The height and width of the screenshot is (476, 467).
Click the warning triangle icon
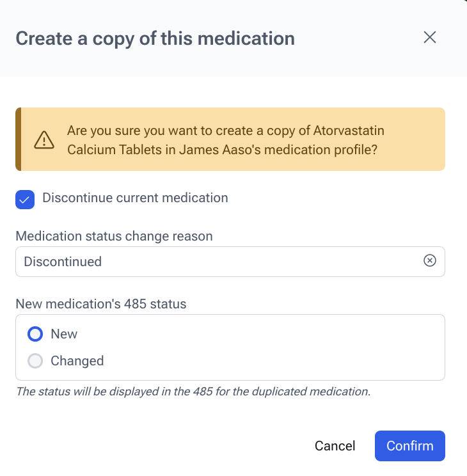[x=44, y=139]
